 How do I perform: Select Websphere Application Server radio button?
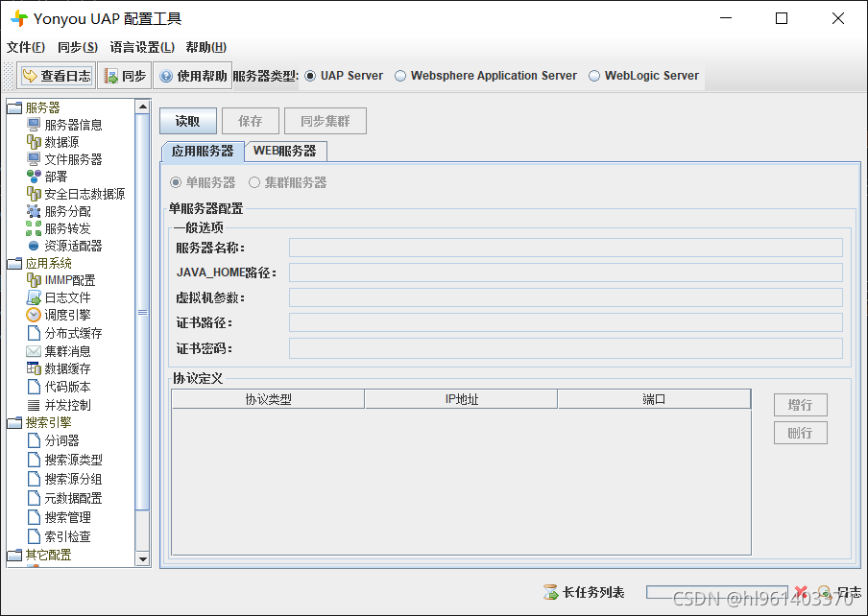(400, 76)
